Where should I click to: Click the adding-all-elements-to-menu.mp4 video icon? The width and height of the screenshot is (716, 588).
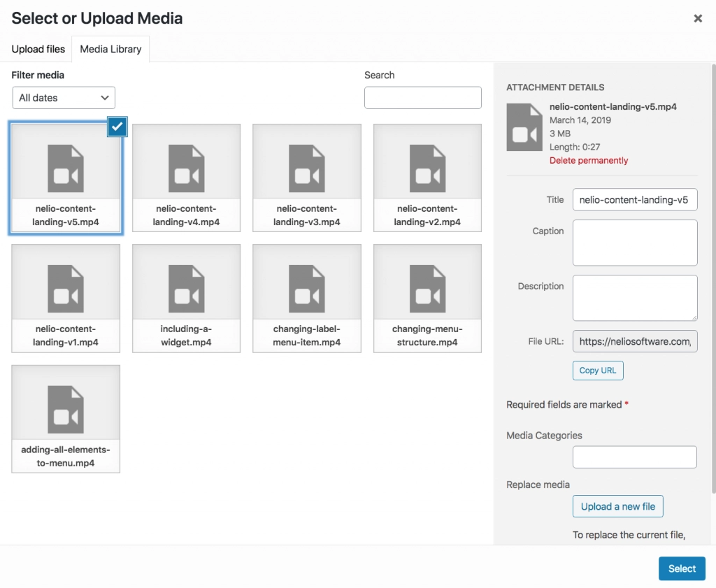[x=66, y=410]
